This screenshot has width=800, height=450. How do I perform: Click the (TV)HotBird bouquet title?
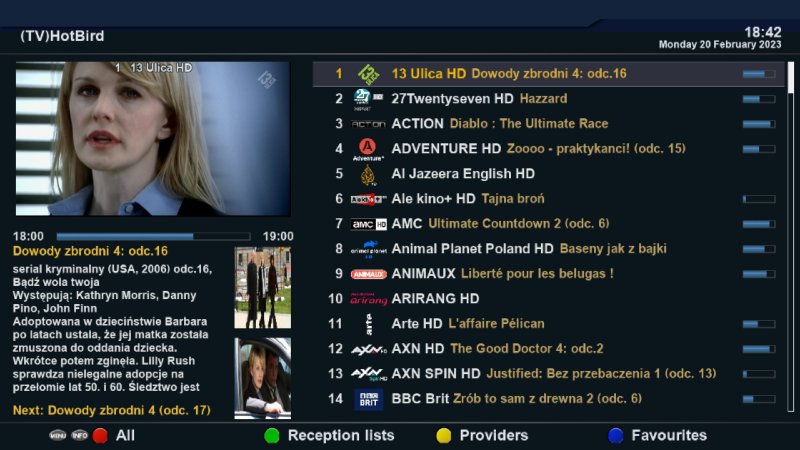click(62, 36)
